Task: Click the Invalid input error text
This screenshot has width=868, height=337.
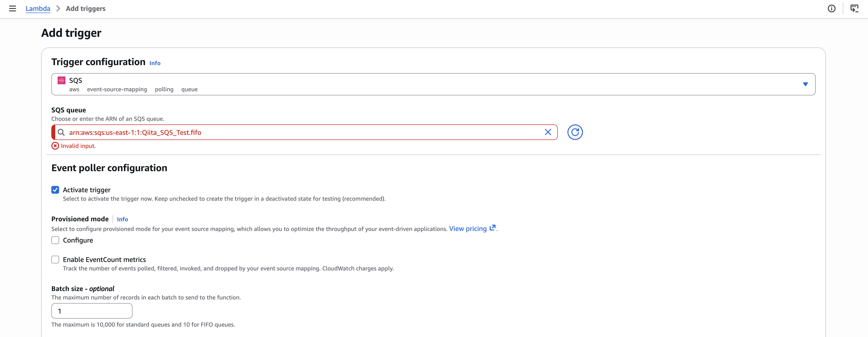Action: pyautogui.click(x=78, y=146)
